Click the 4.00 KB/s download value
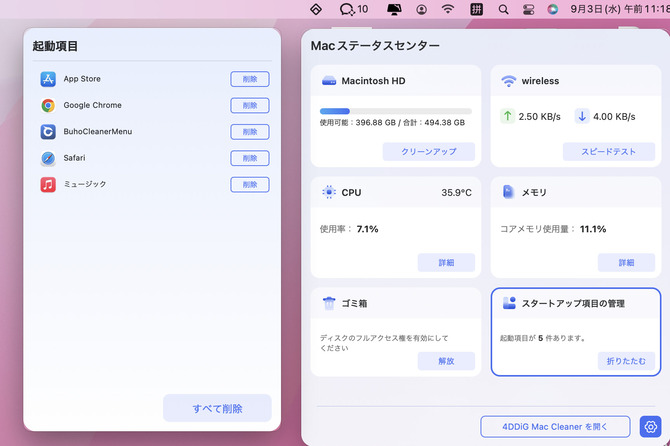This screenshot has height=446, width=670. point(614,117)
